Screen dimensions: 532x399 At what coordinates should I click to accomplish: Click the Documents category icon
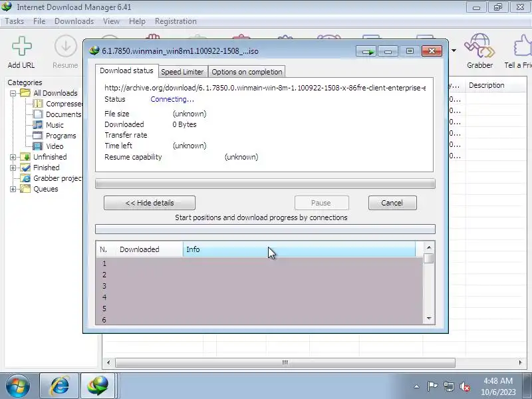(x=38, y=114)
